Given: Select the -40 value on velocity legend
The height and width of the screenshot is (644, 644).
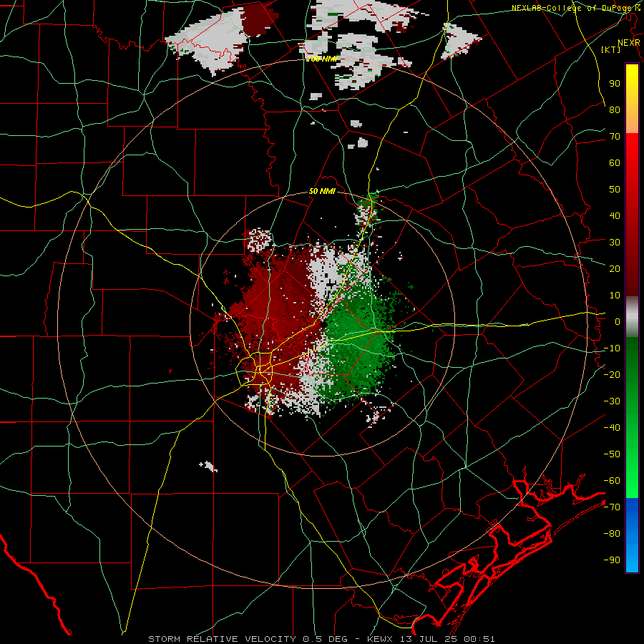Looking at the screenshot, I should pos(612,428).
